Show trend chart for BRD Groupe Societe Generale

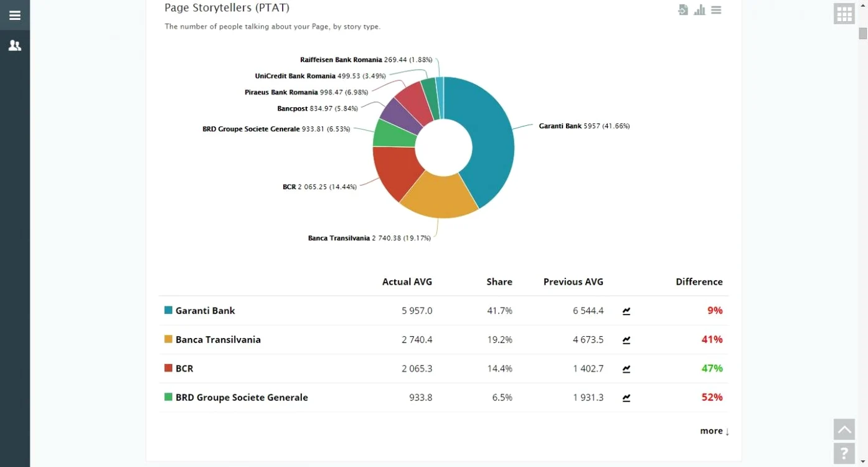626,398
